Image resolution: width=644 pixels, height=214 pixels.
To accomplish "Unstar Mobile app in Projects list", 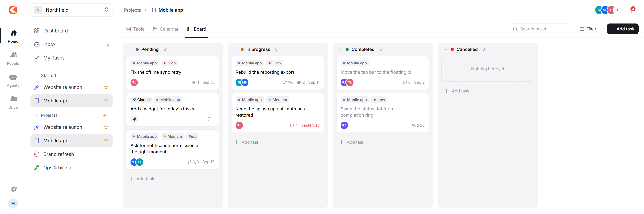I will [x=106, y=141].
